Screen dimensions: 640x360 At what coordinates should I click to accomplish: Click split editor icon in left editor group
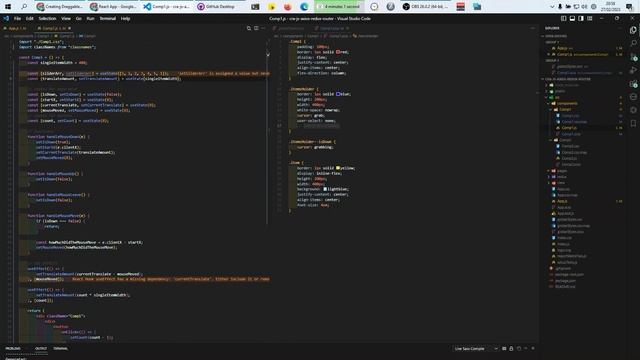click(256, 28)
